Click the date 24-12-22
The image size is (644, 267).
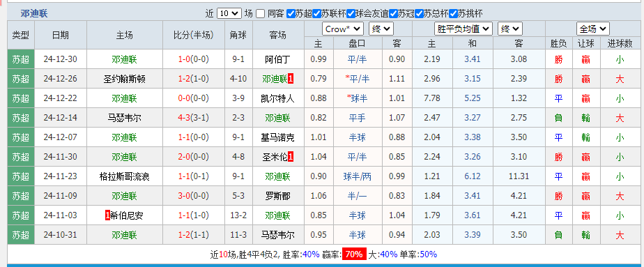(61, 98)
